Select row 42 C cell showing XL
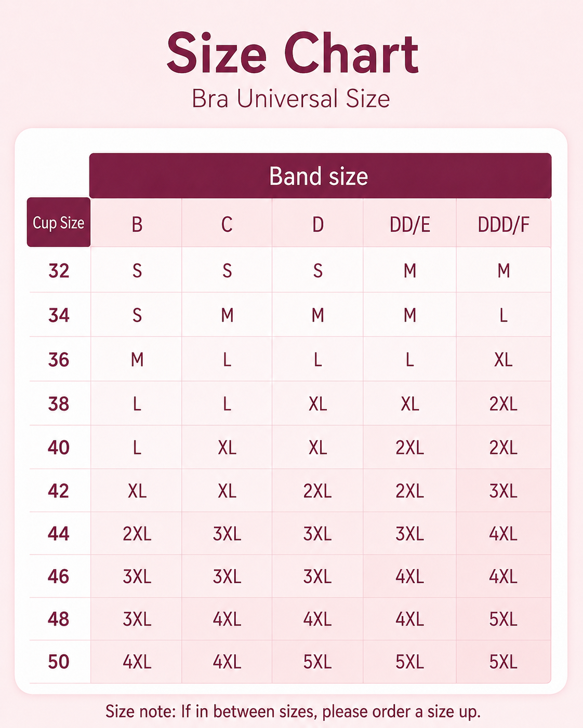The image size is (583, 728). pos(227,491)
